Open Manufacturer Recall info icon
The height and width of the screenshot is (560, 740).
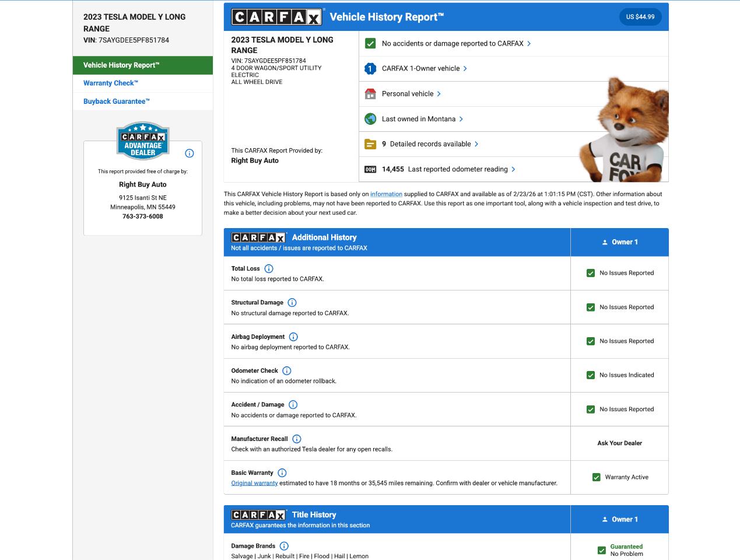296,439
